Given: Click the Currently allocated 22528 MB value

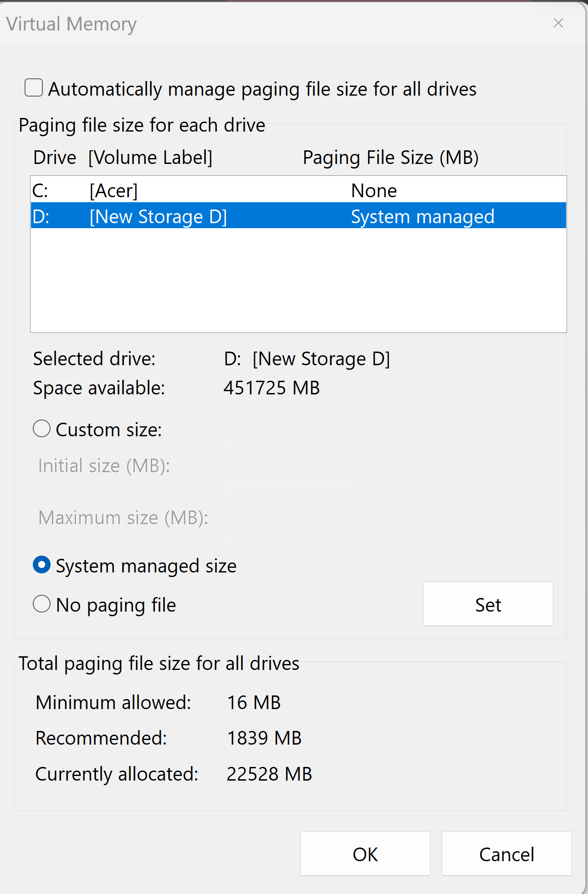Looking at the screenshot, I should tap(269, 774).
